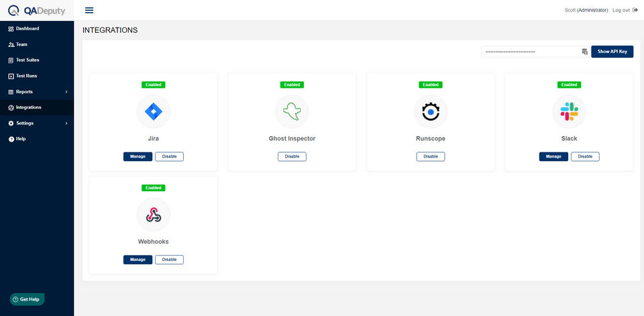Screen dimensions: 644x316
Task: Open the Integrations menu item
Action: click(x=37, y=107)
